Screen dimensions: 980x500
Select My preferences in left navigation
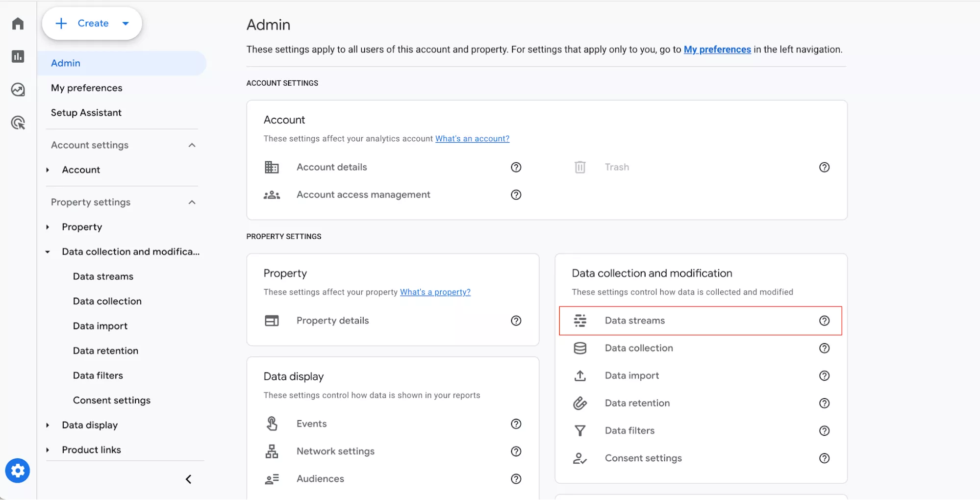(x=87, y=88)
